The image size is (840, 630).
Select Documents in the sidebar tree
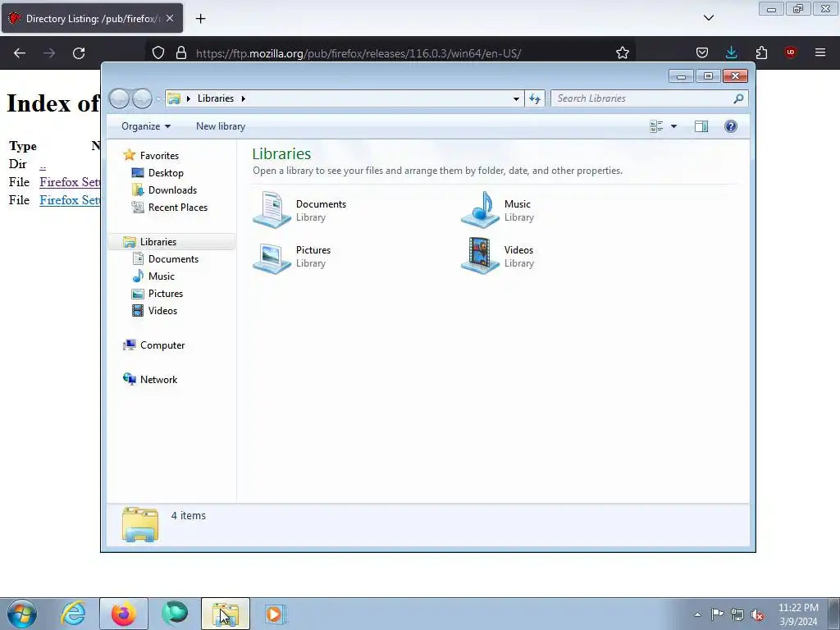coord(173,258)
